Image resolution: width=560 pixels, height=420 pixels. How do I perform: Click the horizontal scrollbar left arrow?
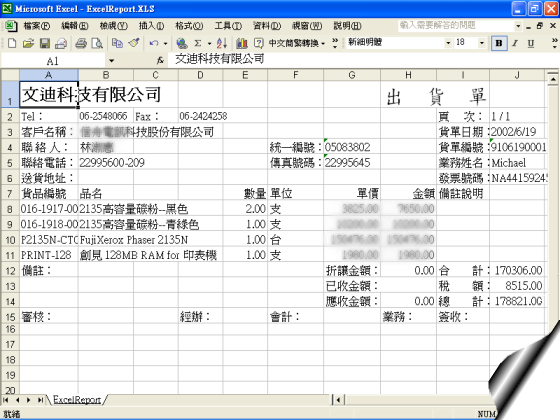point(338,400)
